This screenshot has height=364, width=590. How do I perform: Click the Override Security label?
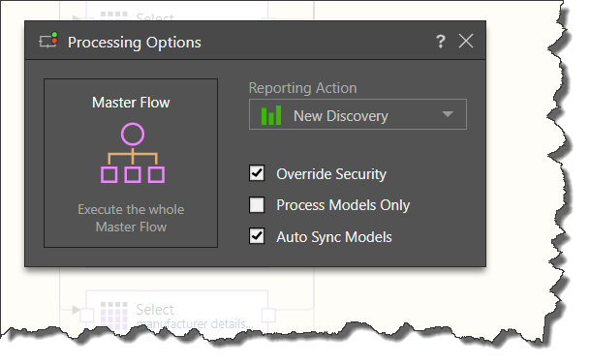[x=331, y=173]
